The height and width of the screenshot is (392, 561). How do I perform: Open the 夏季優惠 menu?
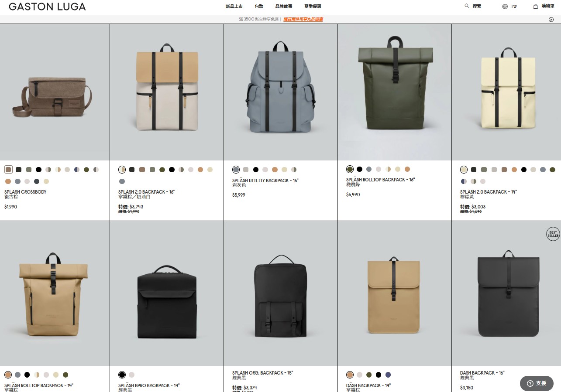coord(313,7)
